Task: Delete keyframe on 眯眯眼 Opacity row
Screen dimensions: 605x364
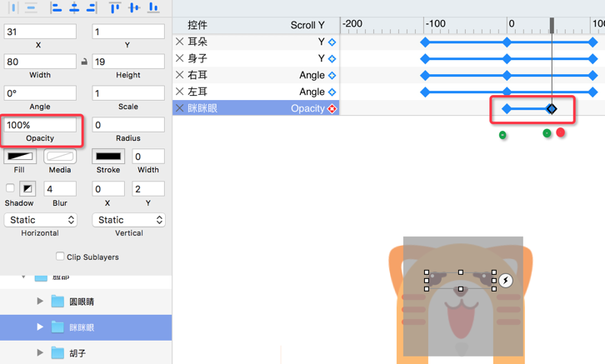Action: [332, 109]
